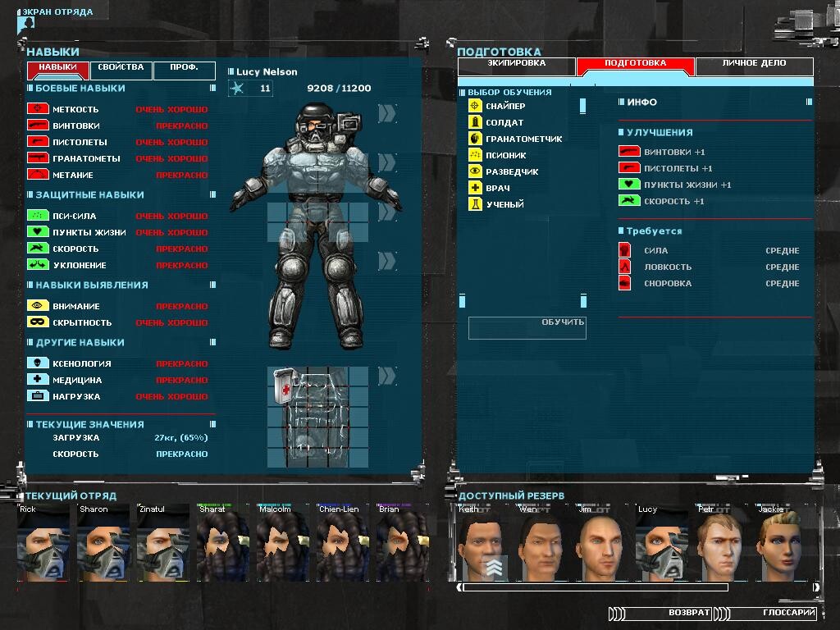Click the Внимание eye icon
The width and height of the screenshot is (840, 630).
pyautogui.click(x=38, y=306)
